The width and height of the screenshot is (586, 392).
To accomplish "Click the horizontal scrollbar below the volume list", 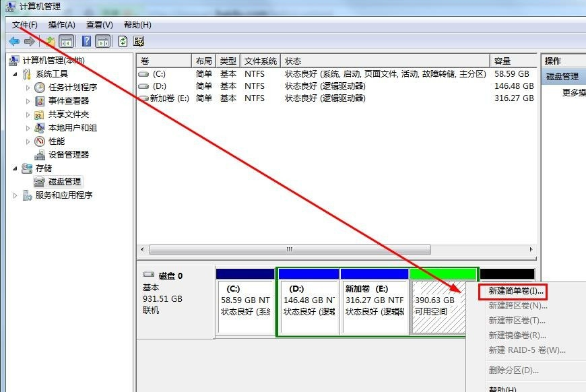I will (x=290, y=249).
